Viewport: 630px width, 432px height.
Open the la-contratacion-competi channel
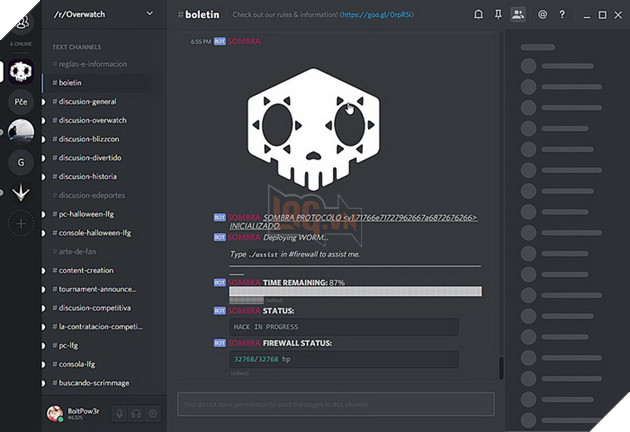pos(96,327)
